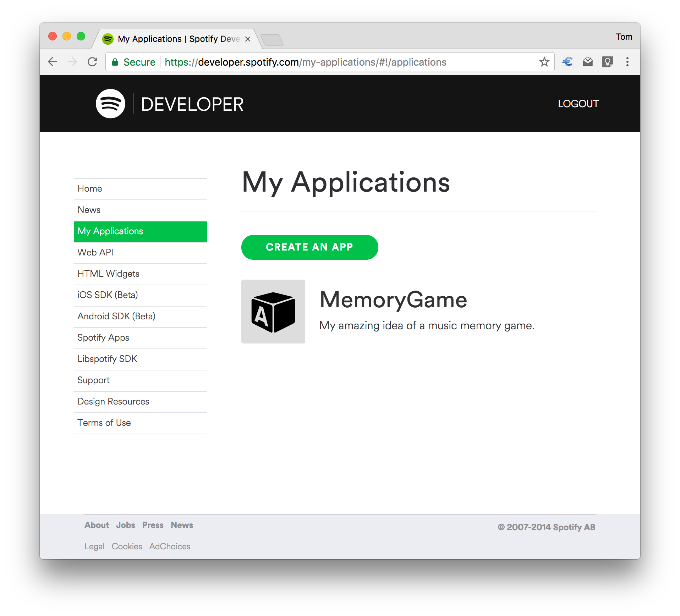Click the Spotify logo in header
The width and height of the screenshot is (680, 616).
(x=110, y=104)
